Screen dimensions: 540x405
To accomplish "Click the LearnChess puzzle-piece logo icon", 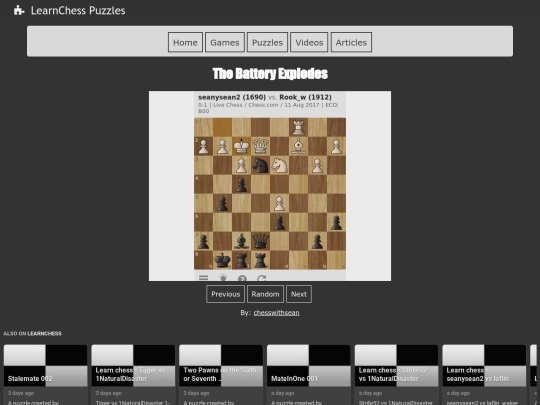I will click(19, 10).
